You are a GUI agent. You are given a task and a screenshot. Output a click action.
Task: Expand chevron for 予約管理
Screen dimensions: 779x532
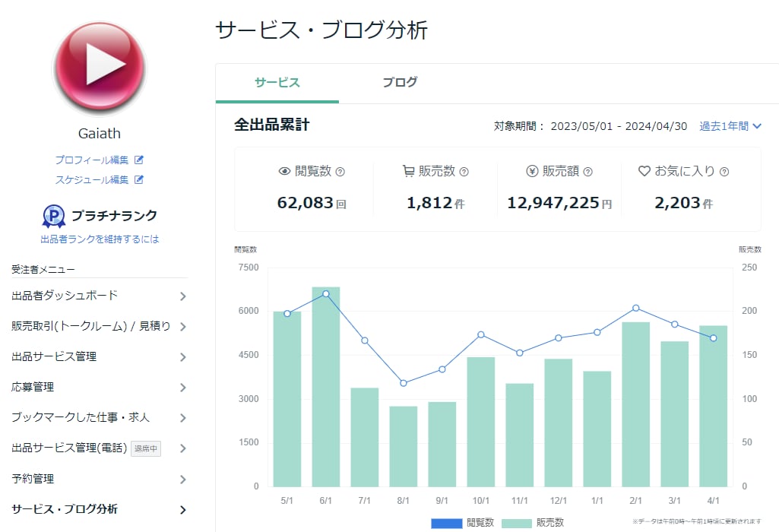(183, 480)
